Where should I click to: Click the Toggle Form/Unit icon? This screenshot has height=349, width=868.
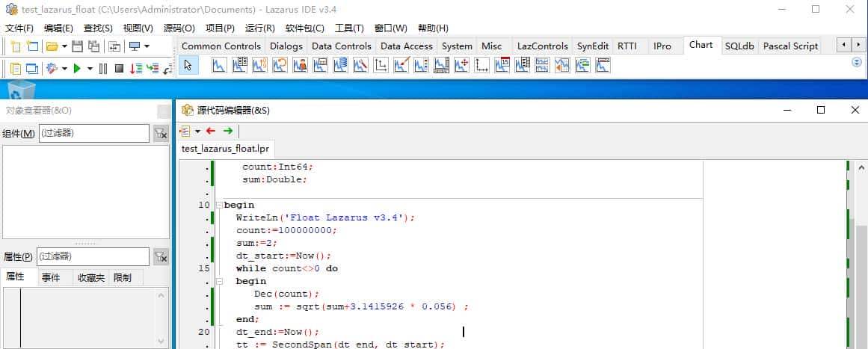114,46
